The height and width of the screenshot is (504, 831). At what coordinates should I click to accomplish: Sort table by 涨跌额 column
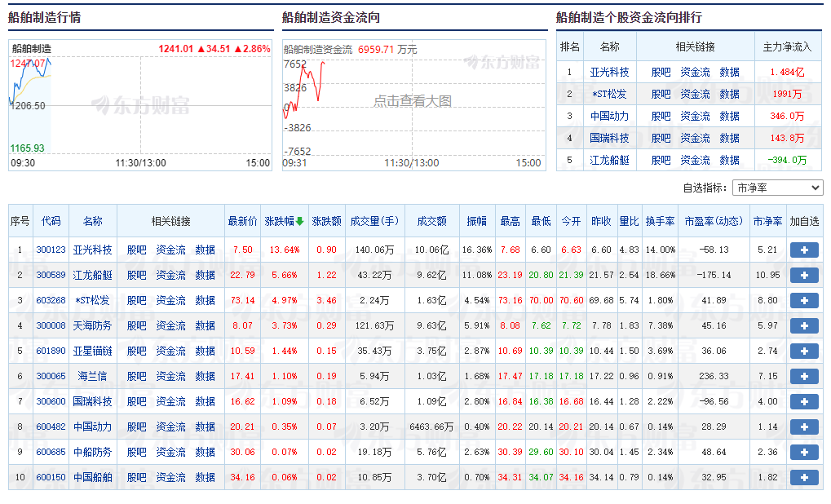[x=326, y=221]
